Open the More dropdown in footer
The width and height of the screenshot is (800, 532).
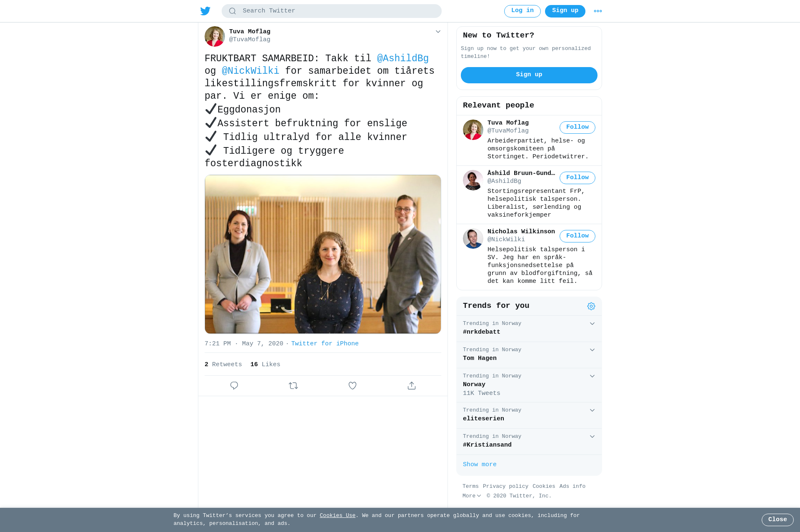(x=472, y=496)
